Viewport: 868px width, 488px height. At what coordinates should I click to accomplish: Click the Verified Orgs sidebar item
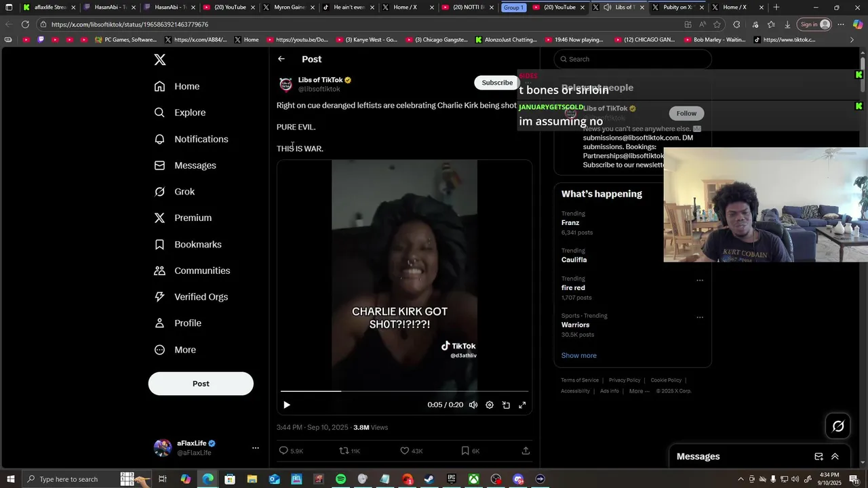pyautogui.click(x=191, y=297)
